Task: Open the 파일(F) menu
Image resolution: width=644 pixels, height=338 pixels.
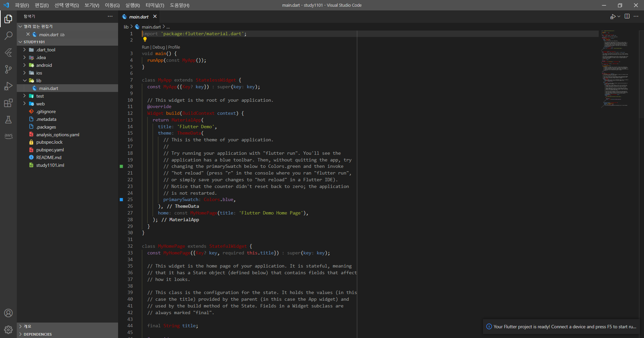Action: [x=22, y=5]
